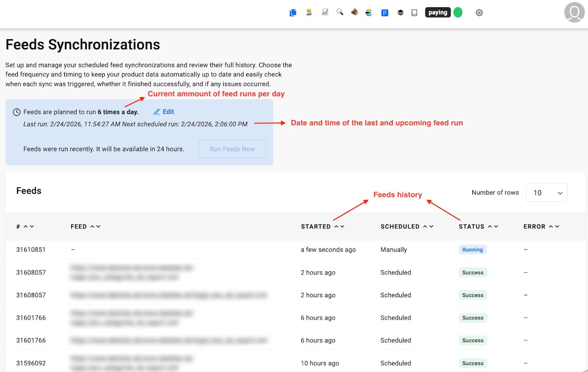Image resolution: width=588 pixels, height=372 pixels.
Task: Click the 'paying' badge
Action: (438, 13)
